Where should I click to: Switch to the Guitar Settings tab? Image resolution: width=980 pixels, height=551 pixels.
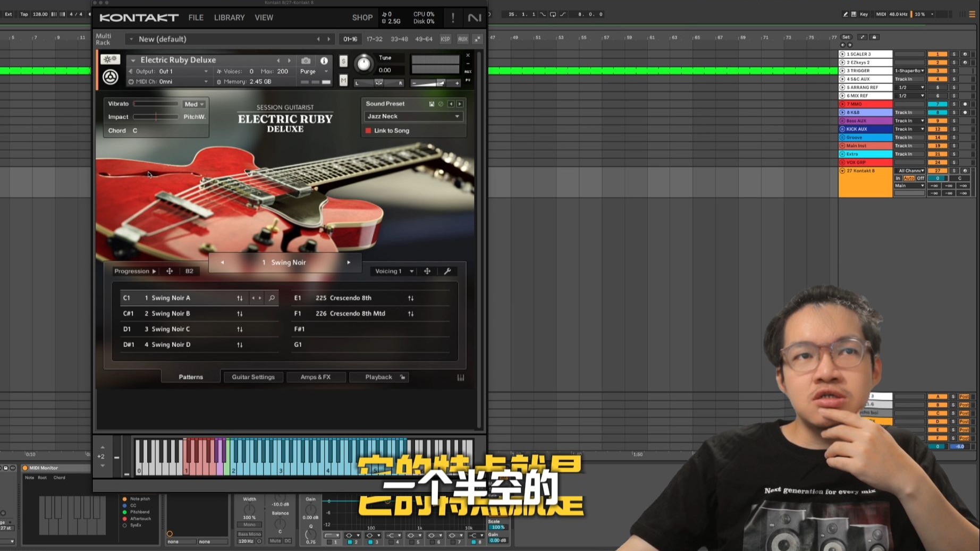pos(253,377)
